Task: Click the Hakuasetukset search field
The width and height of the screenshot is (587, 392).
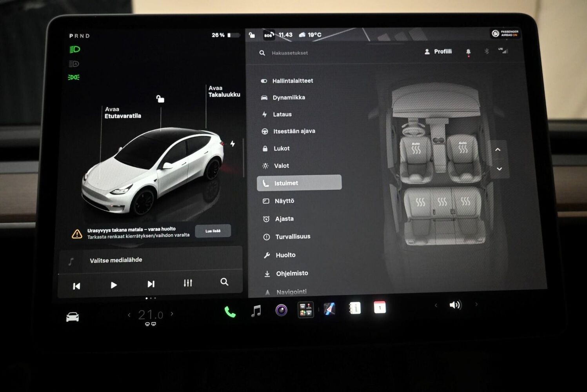Action: click(x=290, y=53)
